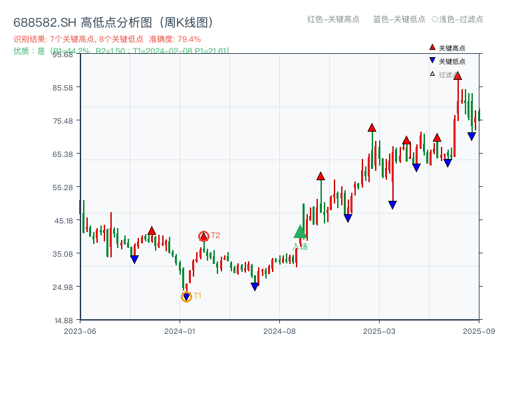The image size is (532, 399).
Task: Click red key-high marker around June 2025
Action: [437, 138]
